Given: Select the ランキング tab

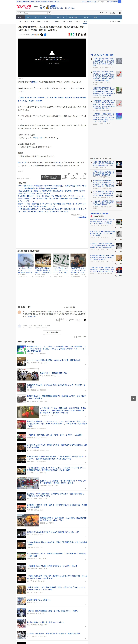Looking at the screenshot, I should point(86,17).
